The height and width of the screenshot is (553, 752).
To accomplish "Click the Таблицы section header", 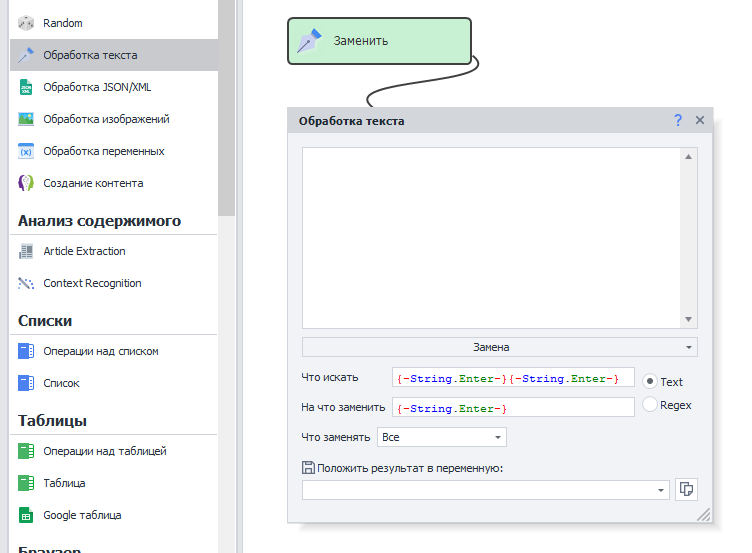I will point(52,421).
